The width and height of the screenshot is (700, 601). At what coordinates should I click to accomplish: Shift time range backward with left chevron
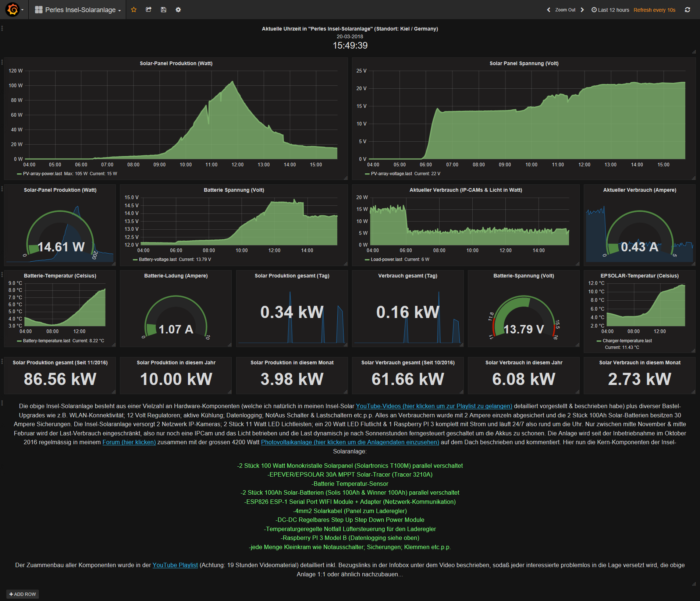click(548, 10)
